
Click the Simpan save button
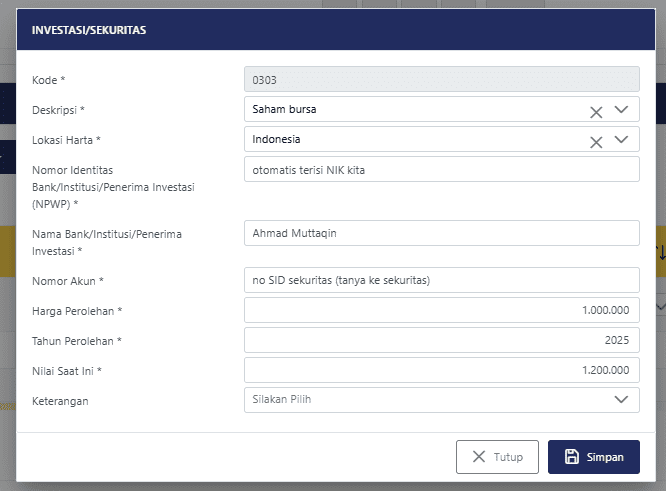coord(593,457)
